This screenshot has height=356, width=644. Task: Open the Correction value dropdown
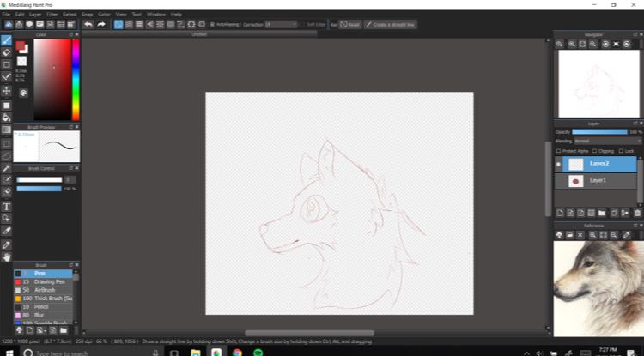pos(281,25)
